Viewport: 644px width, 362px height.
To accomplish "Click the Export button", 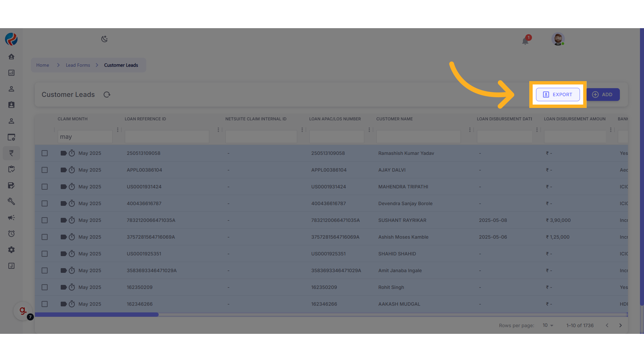I will coord(558,95).
